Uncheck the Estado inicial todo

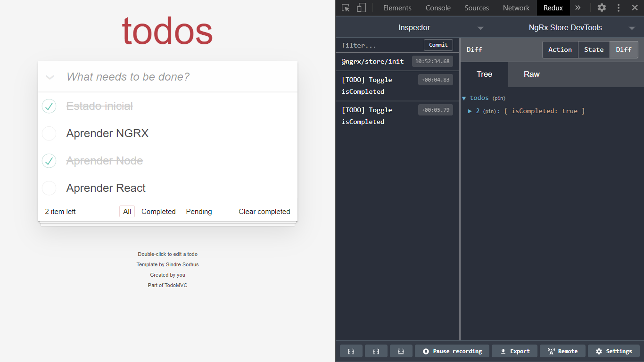(49, 106)
